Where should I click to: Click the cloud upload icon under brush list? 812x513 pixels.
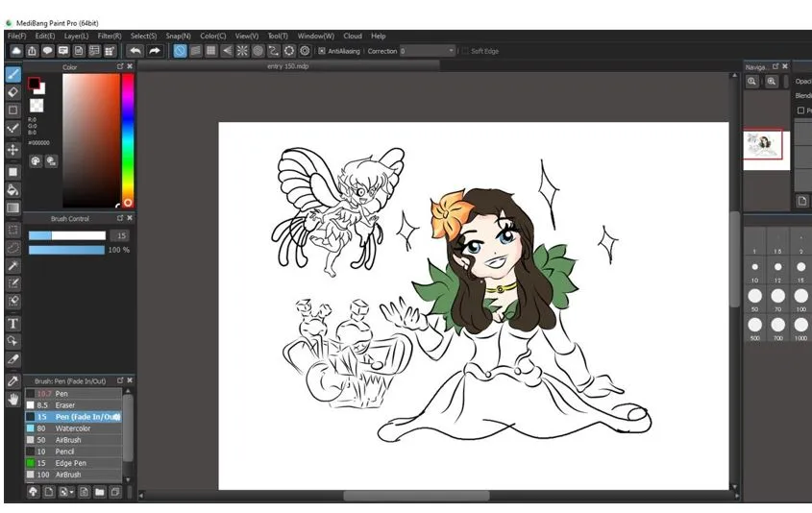(x=33, y=492)
